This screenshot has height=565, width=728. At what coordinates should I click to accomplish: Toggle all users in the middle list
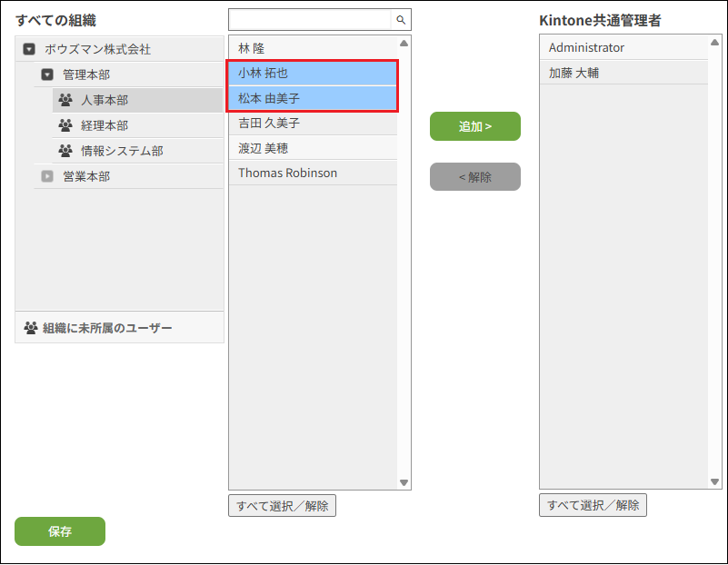pyautogui.click(x=282, y=506)
